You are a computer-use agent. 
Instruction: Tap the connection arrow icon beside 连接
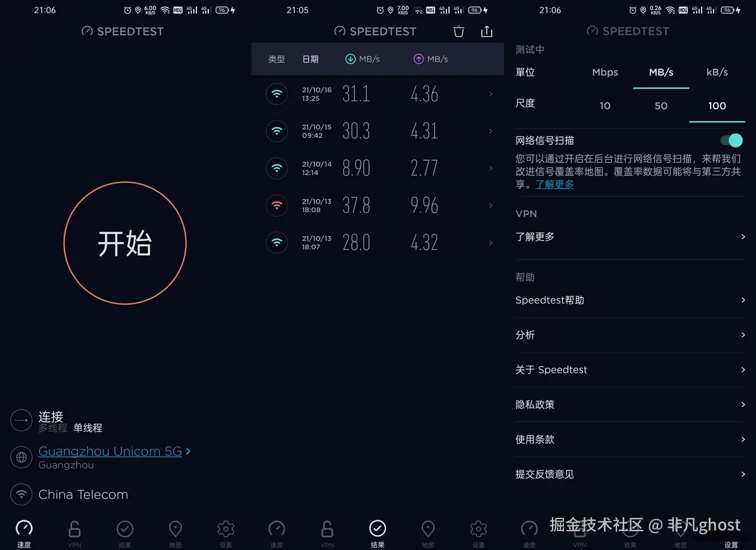[x=21, y=421]
